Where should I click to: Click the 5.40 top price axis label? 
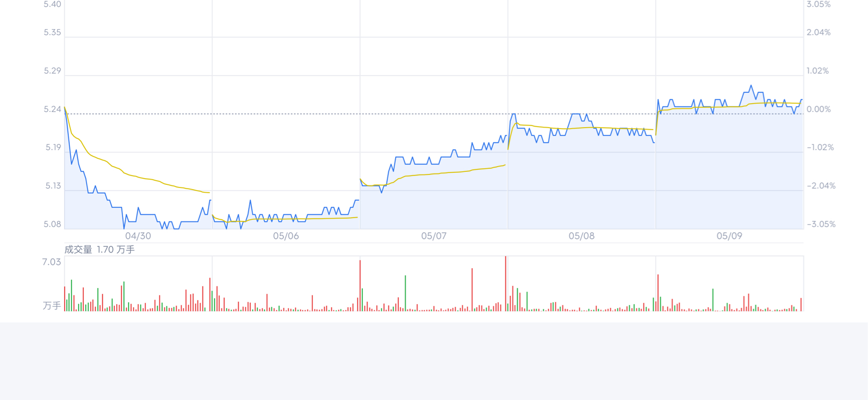click(x=53, y=4)
